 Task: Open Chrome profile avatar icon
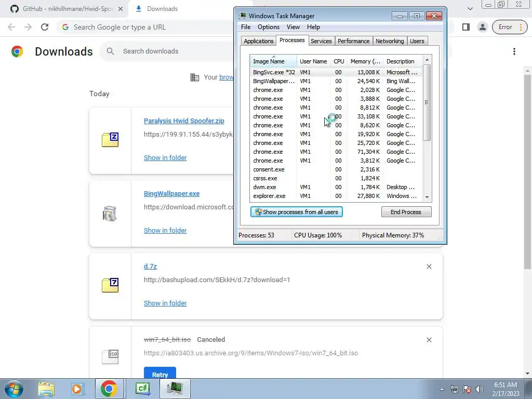pyautogui.click(x=482, y=27)
